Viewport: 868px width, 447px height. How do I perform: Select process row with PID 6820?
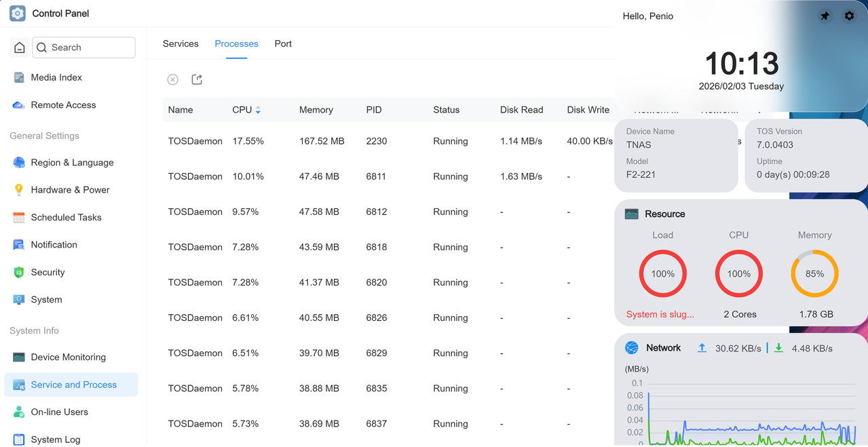point(388,282)
